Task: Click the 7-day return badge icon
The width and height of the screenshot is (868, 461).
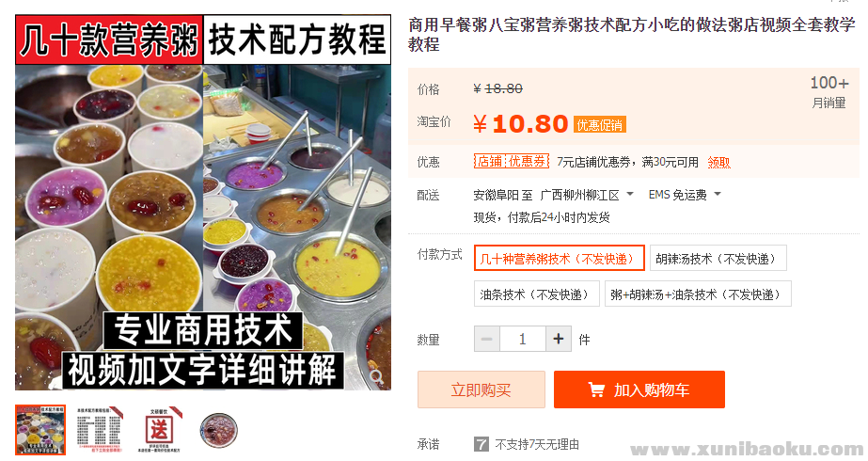Action: [x=481, y=444]
